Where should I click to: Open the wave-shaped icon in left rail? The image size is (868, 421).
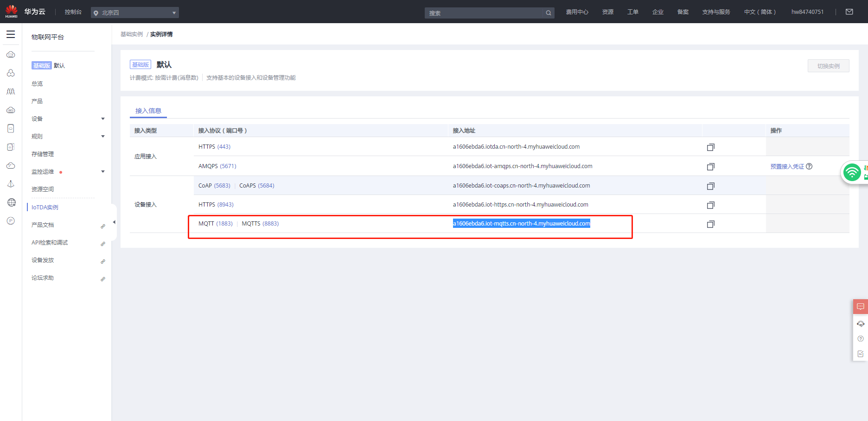[x=11, y=92]
